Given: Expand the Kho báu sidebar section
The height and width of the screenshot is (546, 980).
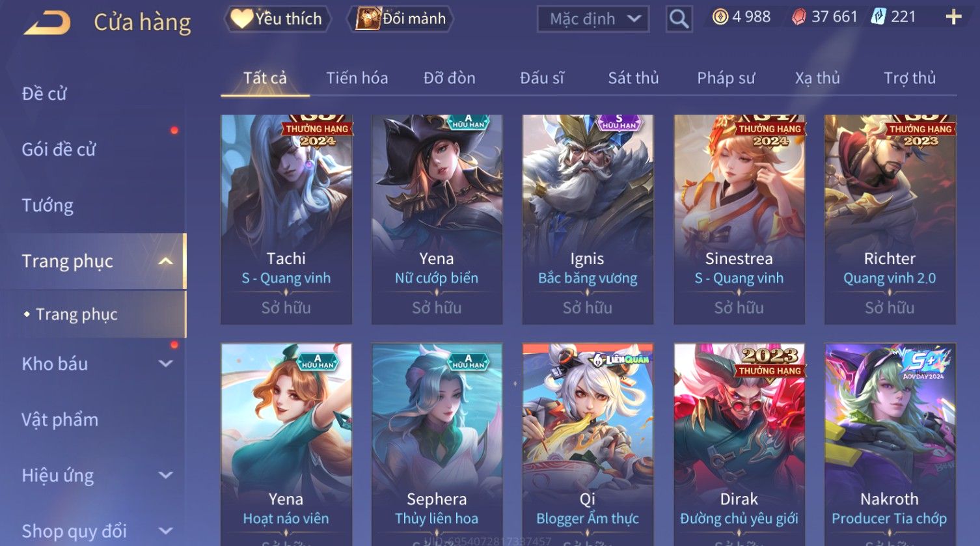Looking at the screenshot, I should [x=166, y=364].
